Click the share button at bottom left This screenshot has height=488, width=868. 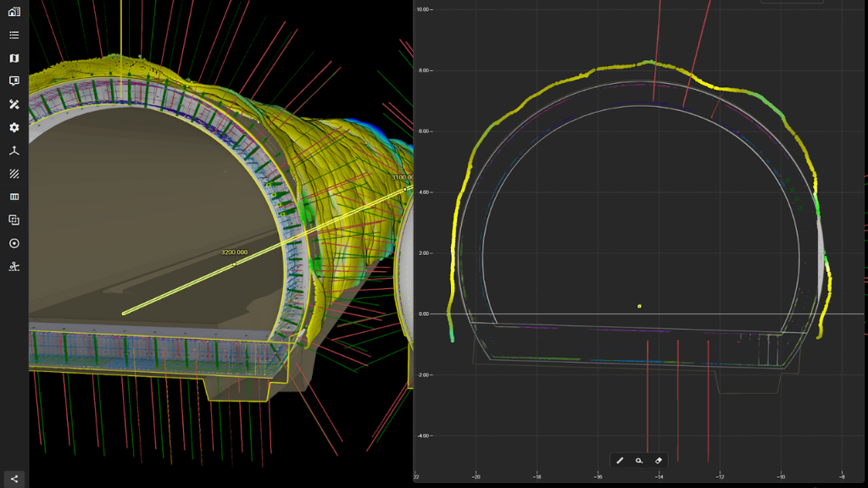coord(14,479)
